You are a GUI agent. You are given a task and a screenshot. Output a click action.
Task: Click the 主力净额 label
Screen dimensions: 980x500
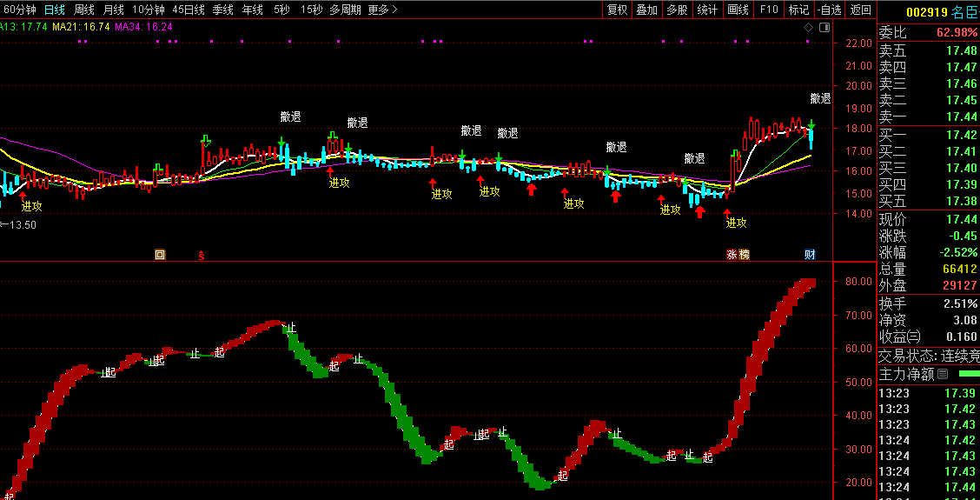[x=906, y=374]
